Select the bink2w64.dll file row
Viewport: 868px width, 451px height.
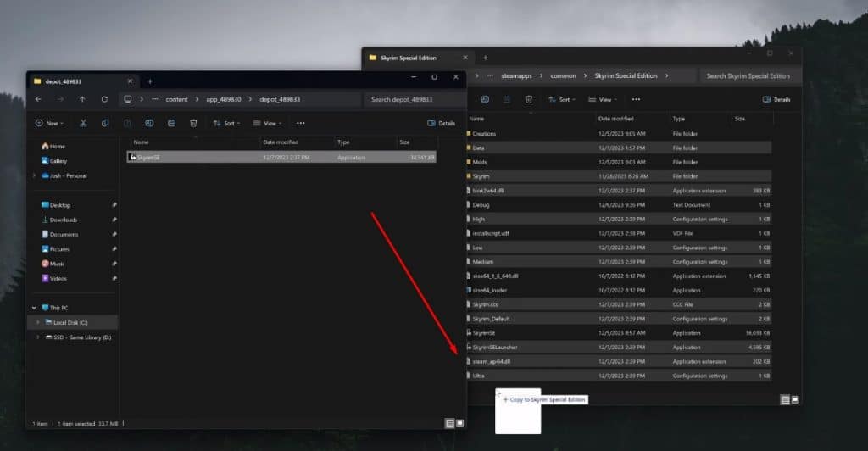tap(619, 191)
